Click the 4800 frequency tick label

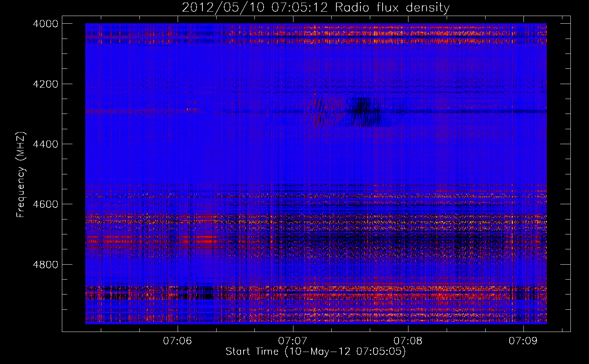pos(46,264)
